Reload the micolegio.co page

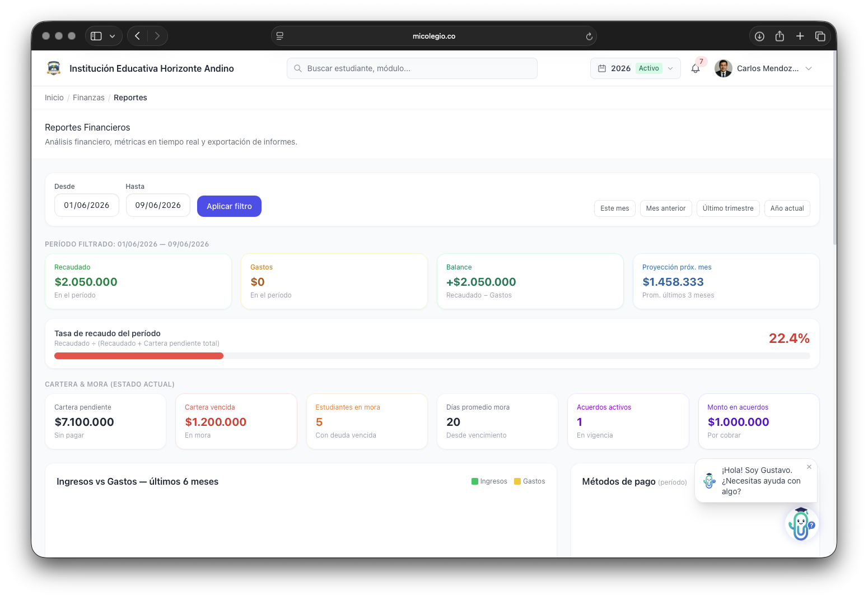(x=589, y=36)
